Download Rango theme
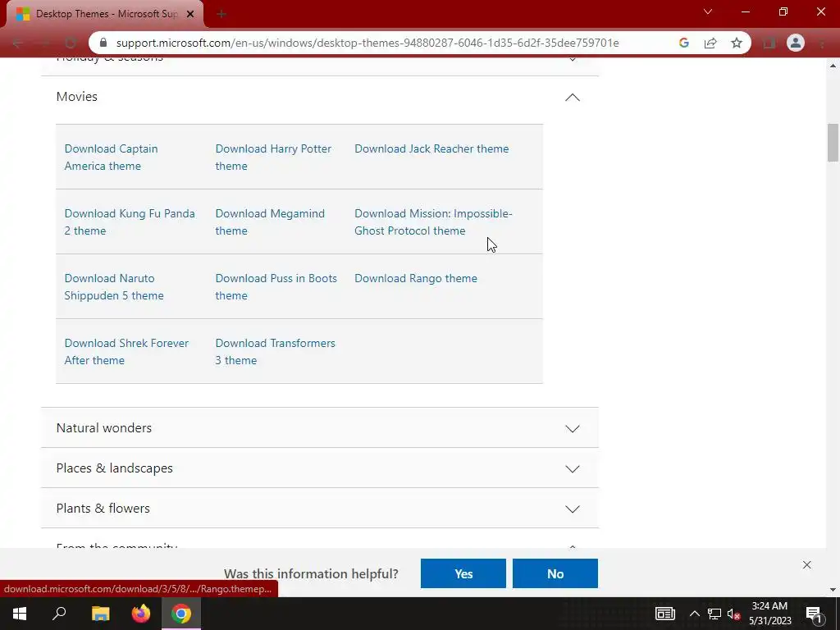This screenshot has width=840, height=630. pos(416,278)
